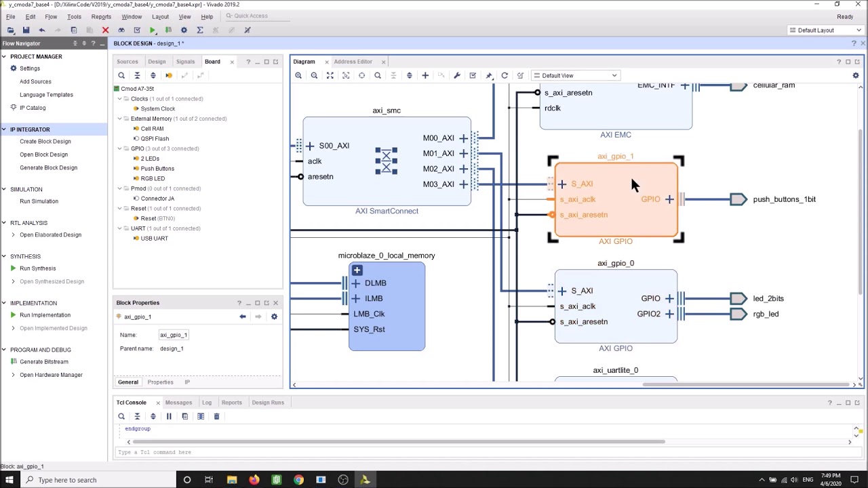The image size is (868, 488).
Task: Open Block Properties gear settings
Action: click(274, 317)
